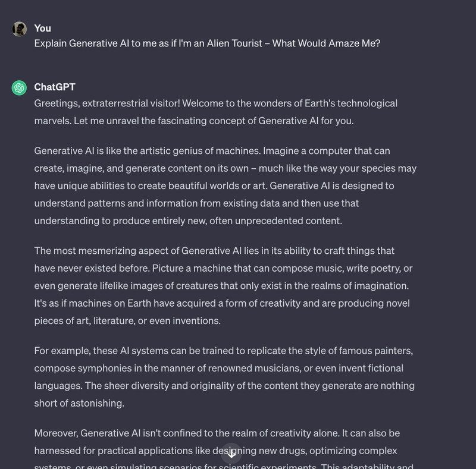Click the line starting "understand patterns and information"
The image size is (476, 469).
[x=196, y=203]
